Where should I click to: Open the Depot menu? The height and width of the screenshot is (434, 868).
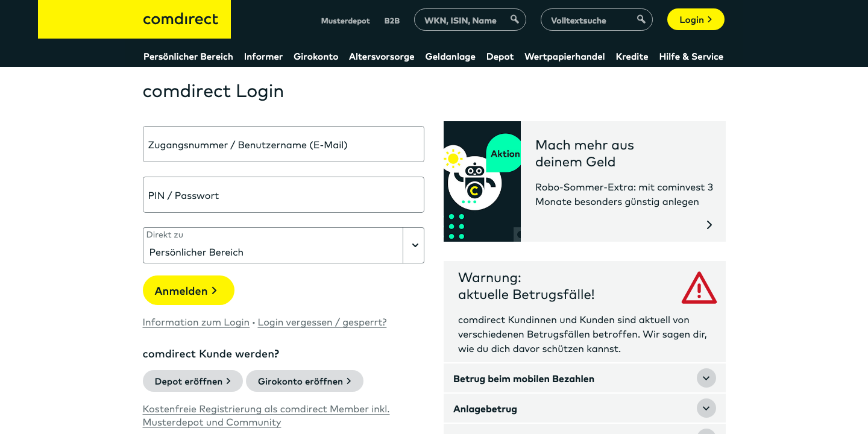(500, 57)
